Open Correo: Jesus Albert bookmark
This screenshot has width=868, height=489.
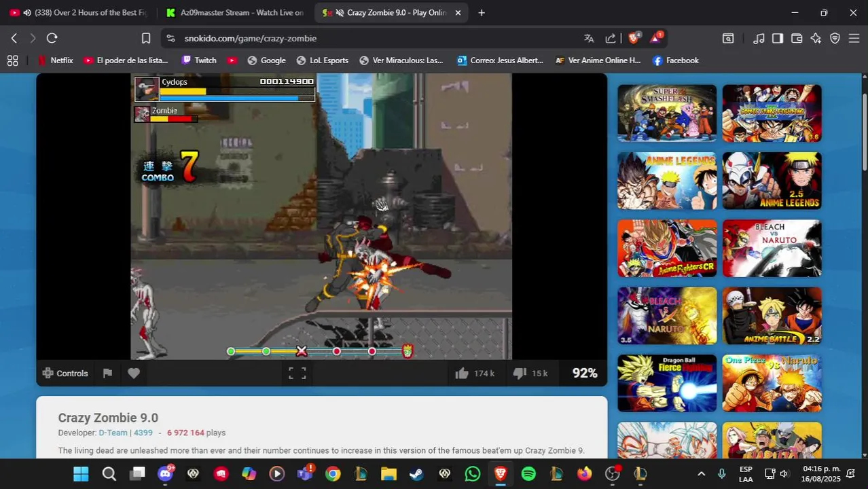tap(500, 60)
